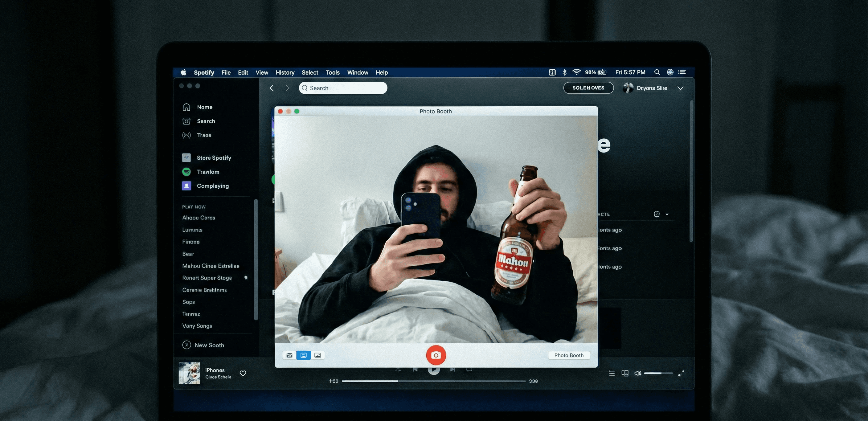Open the Traoe radio sidebar item

click(204, 135)
